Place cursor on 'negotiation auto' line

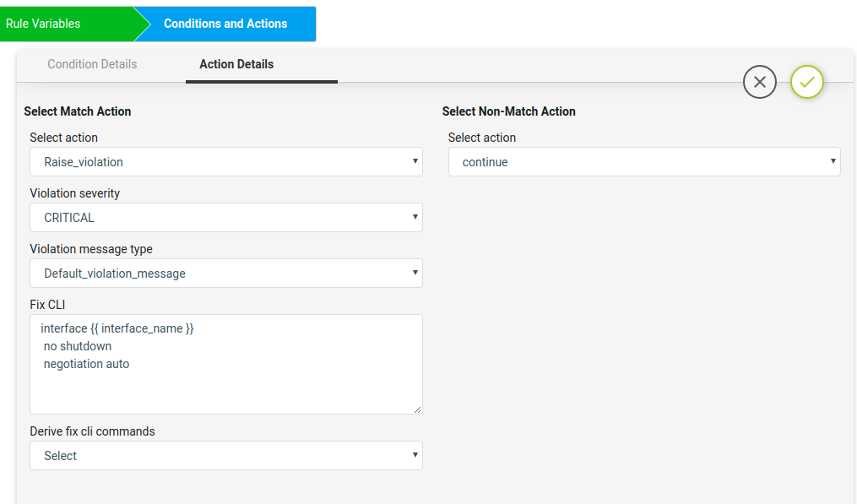(x=86, y=364)
